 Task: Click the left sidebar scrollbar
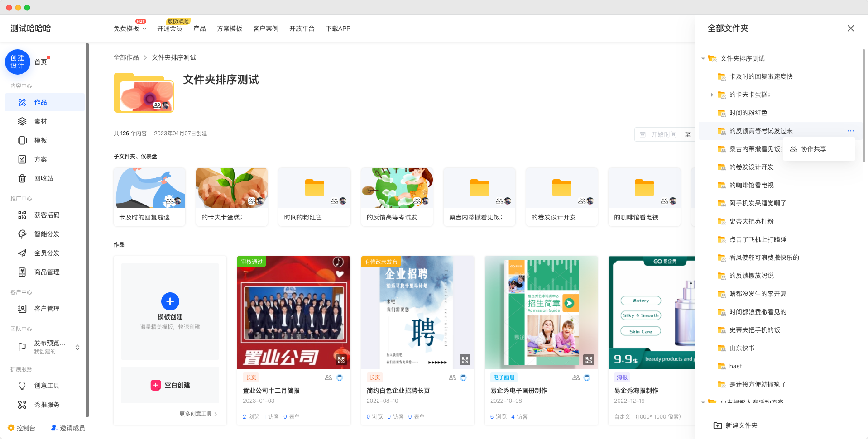(87, 230)
